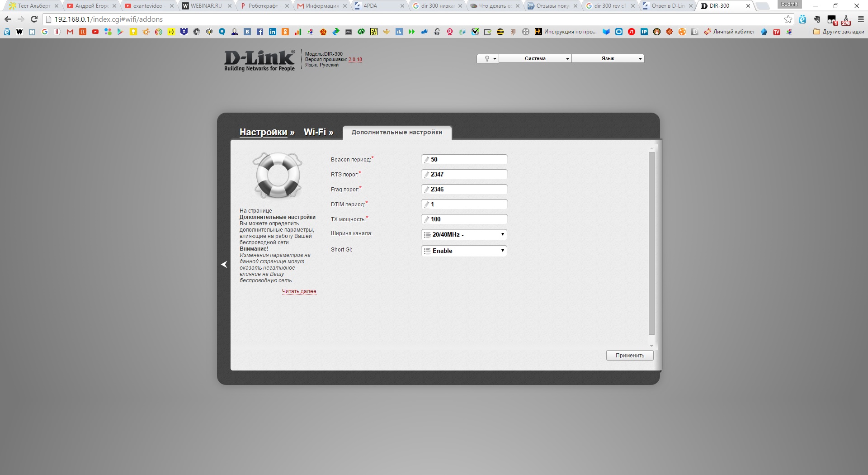Open the Google Play bookmark icon
Viewport: 868px width, 475px height.
tap(120, 32)
